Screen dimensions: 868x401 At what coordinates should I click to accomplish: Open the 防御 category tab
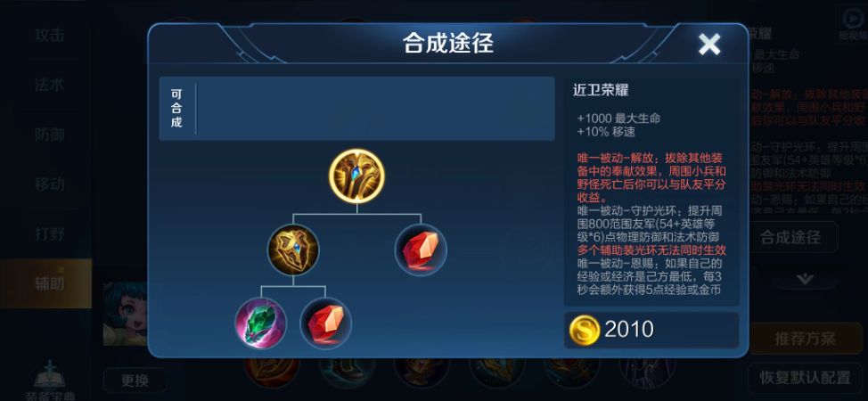[x=50, y=135]
